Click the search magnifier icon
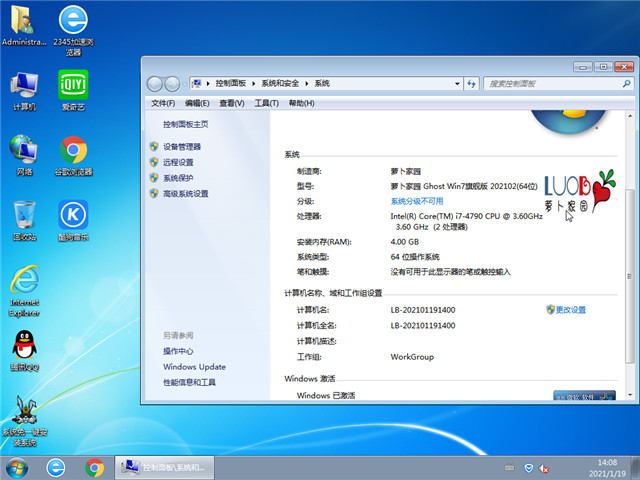The height and width of the screenshot is (480, 640). click(x=626, y=84)
